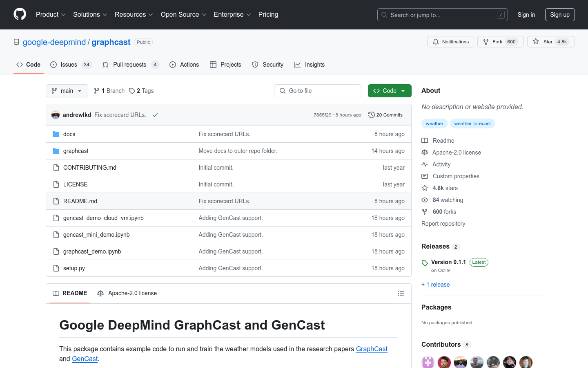Viewport: 588px width, 368px height.
Task: Open the Enterprise dropdown menu
Action: point(232,14)
